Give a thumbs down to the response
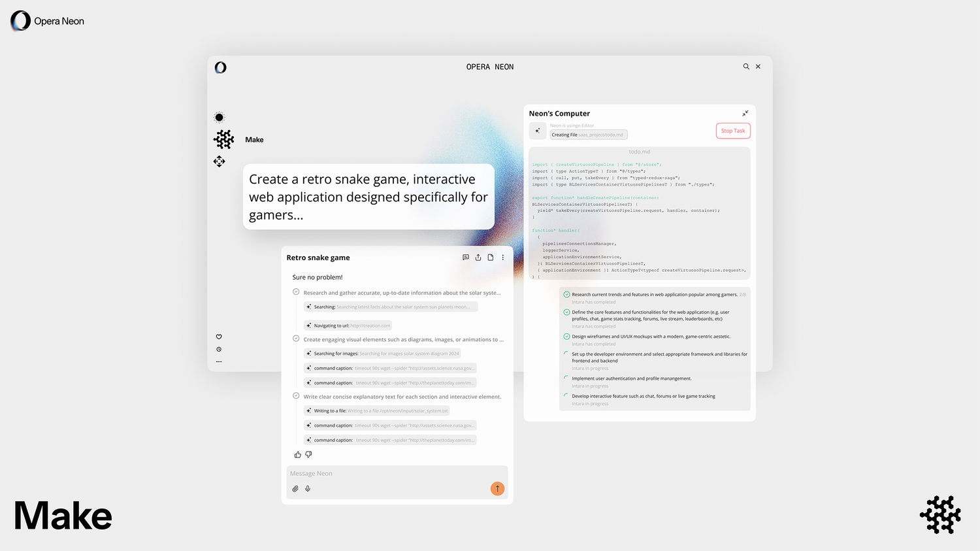980x551 pixels. click(309, 454)
